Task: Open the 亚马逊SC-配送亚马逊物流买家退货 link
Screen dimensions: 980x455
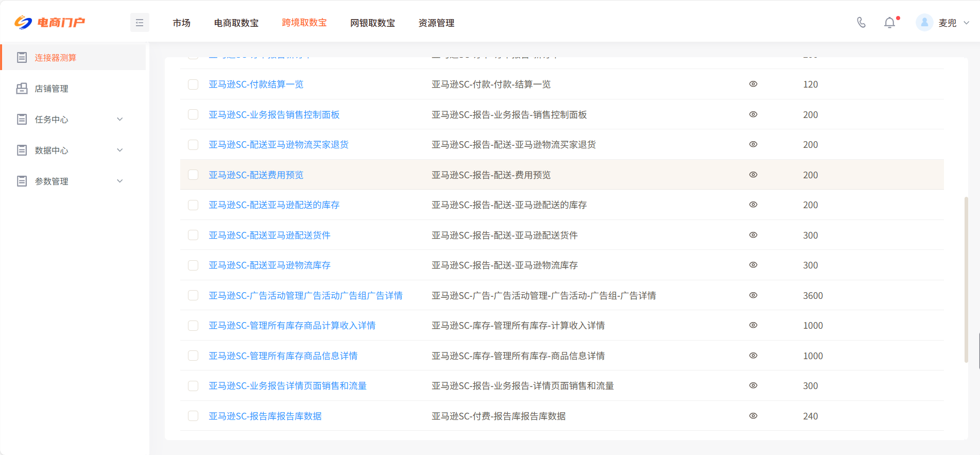Action: click(x=278, y=145)
